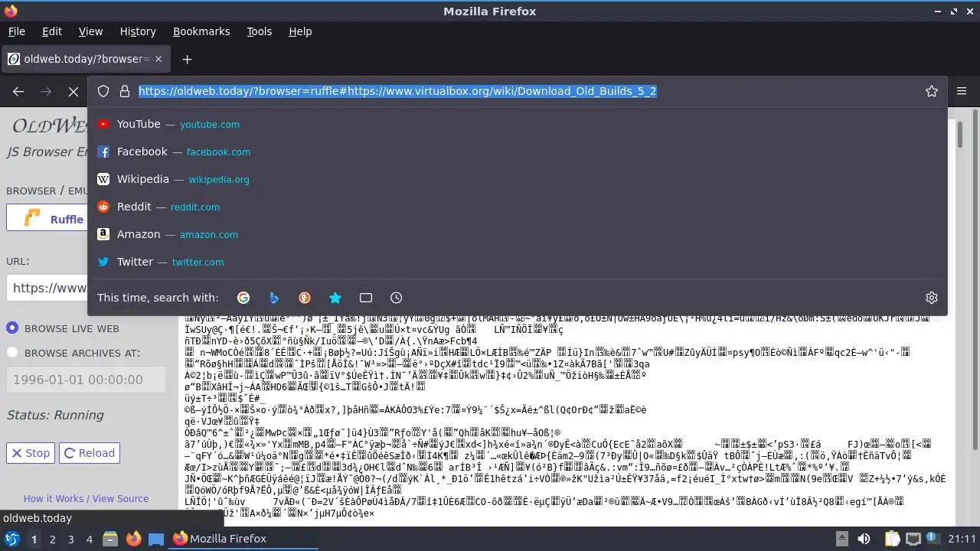The width and height of the screenshot is (980, 551).
Task: Open the View menu
Action: tap(90, 31)
